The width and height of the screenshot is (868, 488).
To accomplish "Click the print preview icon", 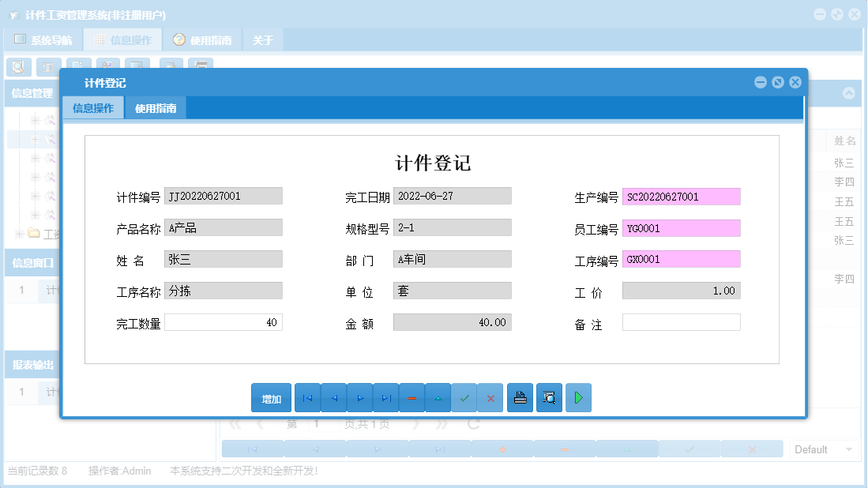I will 549,397.
